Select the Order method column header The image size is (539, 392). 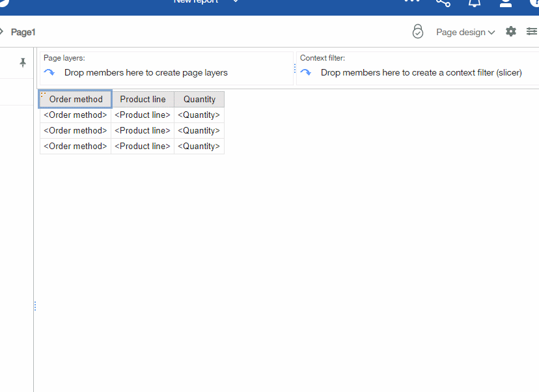coord(76,99)
